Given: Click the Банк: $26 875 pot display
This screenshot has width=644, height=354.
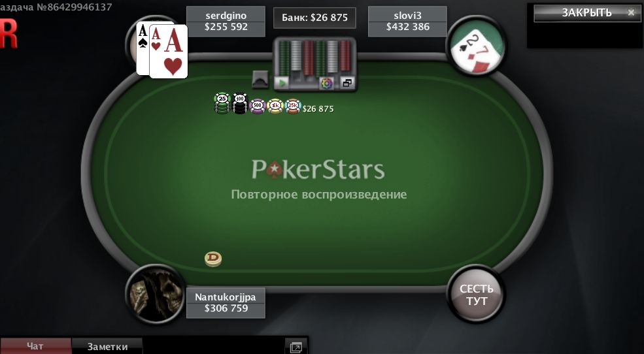Looking at the screenshot, I should point(314,18).
